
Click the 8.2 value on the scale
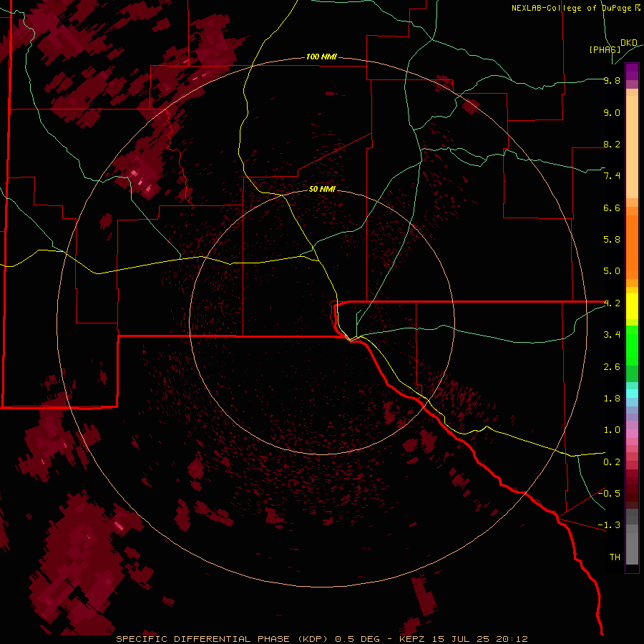coord(612,144)
